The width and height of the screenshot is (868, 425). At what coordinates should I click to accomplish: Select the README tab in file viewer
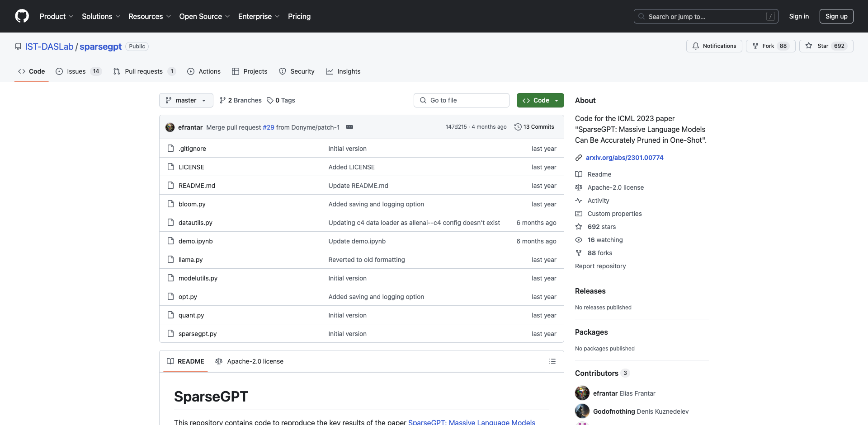pos(185,361)
